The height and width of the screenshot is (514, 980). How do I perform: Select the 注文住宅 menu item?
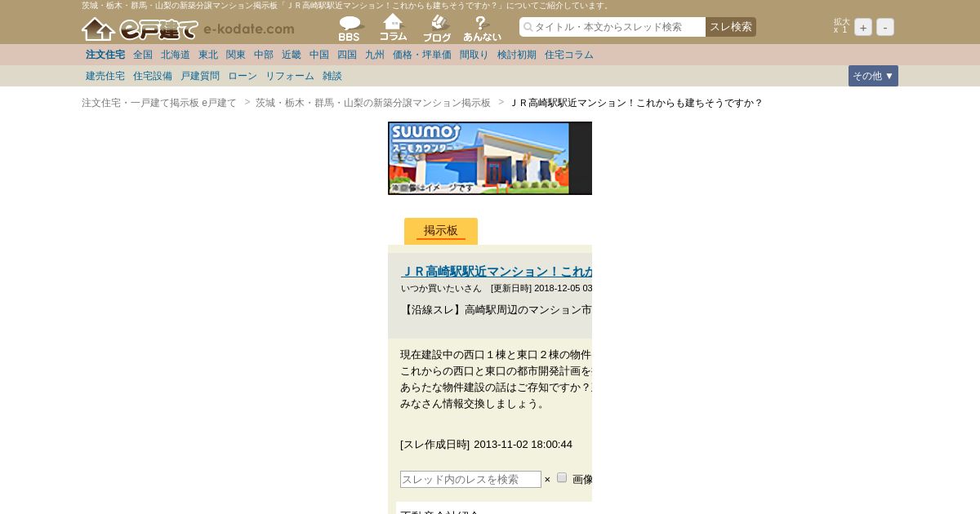tap(105, 55)
